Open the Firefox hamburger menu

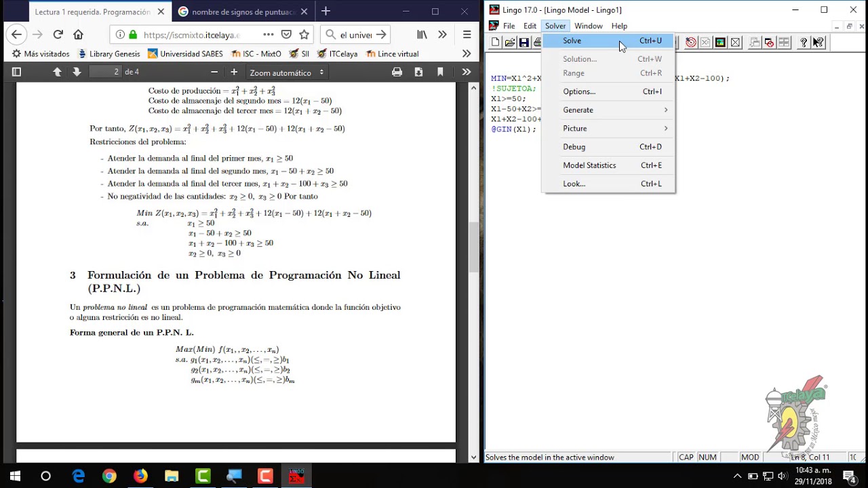(467, 35)
